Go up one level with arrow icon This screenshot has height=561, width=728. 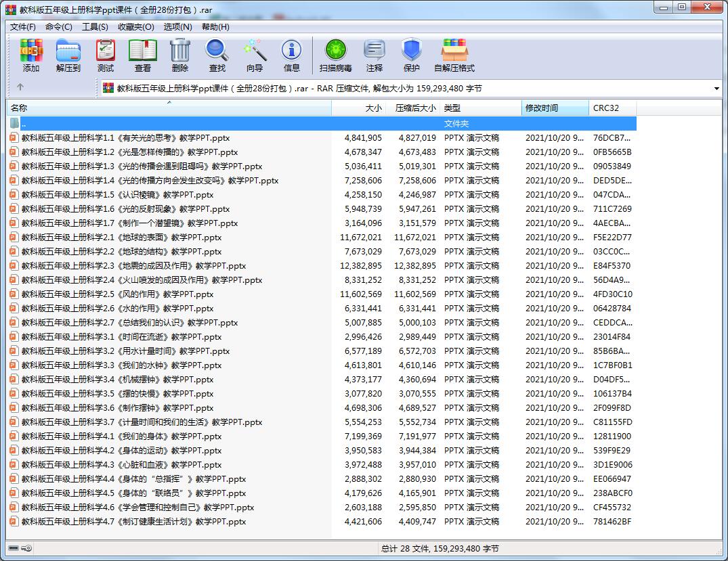tap(20, 87)
